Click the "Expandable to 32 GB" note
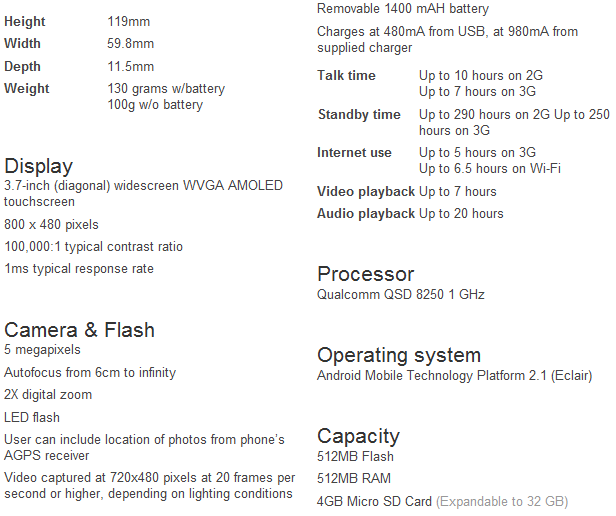The height and width of the screenshot is (516, 616). (502, 501)
